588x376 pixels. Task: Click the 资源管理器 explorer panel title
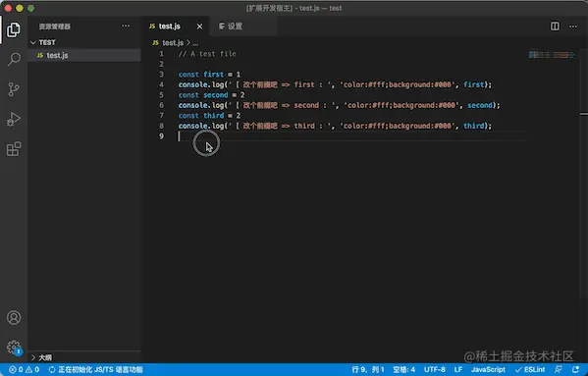click(x=54, y=27)
